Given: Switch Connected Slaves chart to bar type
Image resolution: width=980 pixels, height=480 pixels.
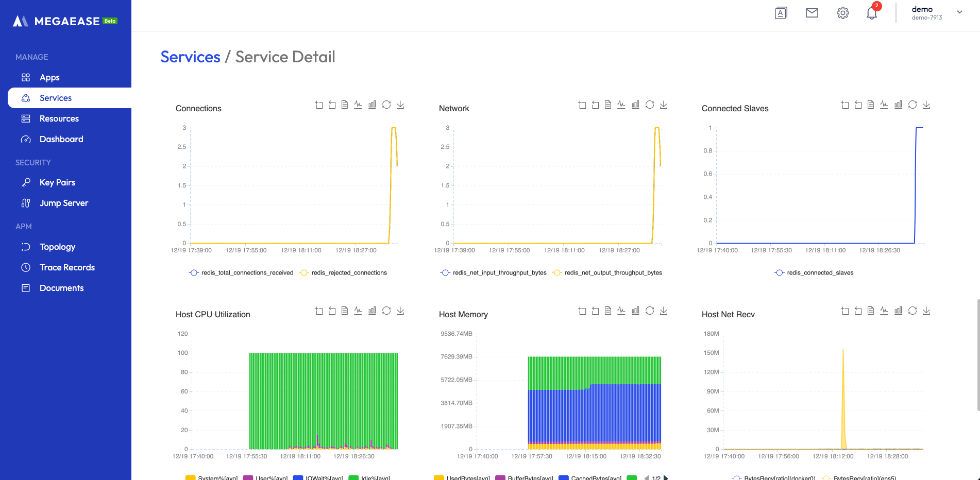Looking at the screenshot, I should click(x=898, y=105).
